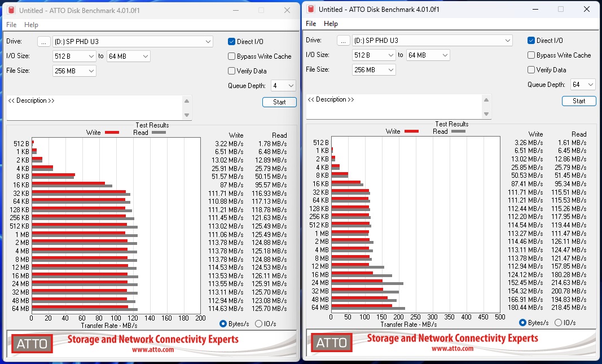This screenshot has height=364, width=602.
Task: Click 114.63 MB/s write value in left window
Action: (226, 308)
